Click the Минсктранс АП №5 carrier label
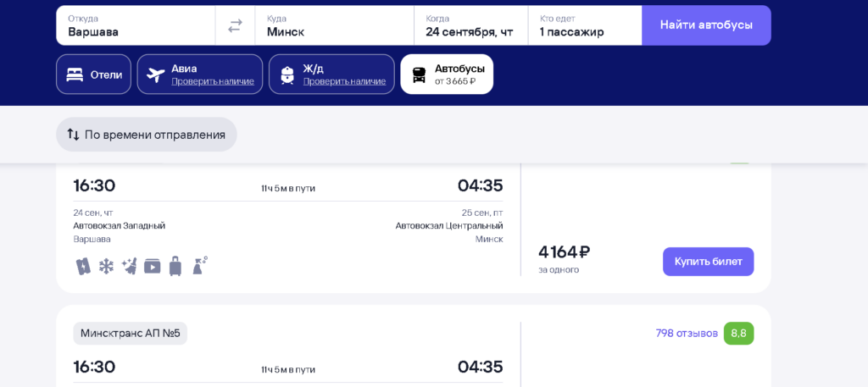 pyautogui.click(x=130, y=334)
